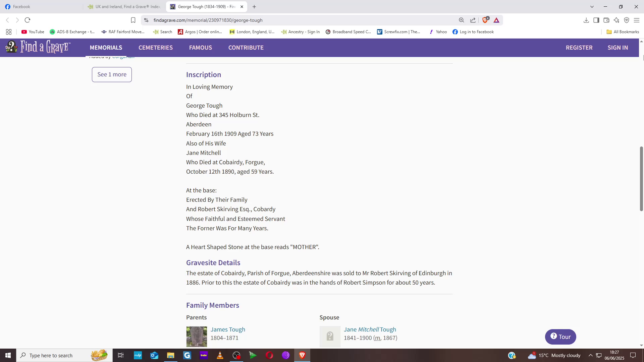Viewport: 644px width, 362px height.
Task: Open the zoom magnifier icon in address bar
Action: (462, 20)
